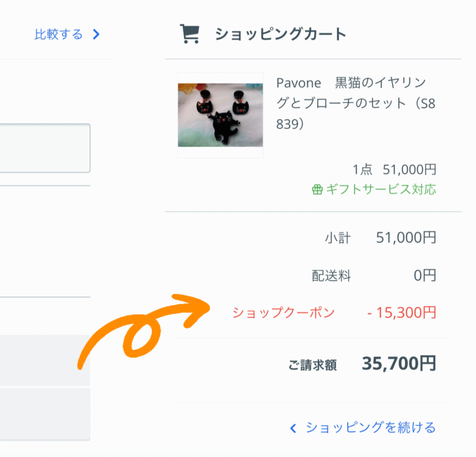Open the 比較する link
The width and height of the screenshot is (476, 457).
pyautogui.click(x=59, y=34)
